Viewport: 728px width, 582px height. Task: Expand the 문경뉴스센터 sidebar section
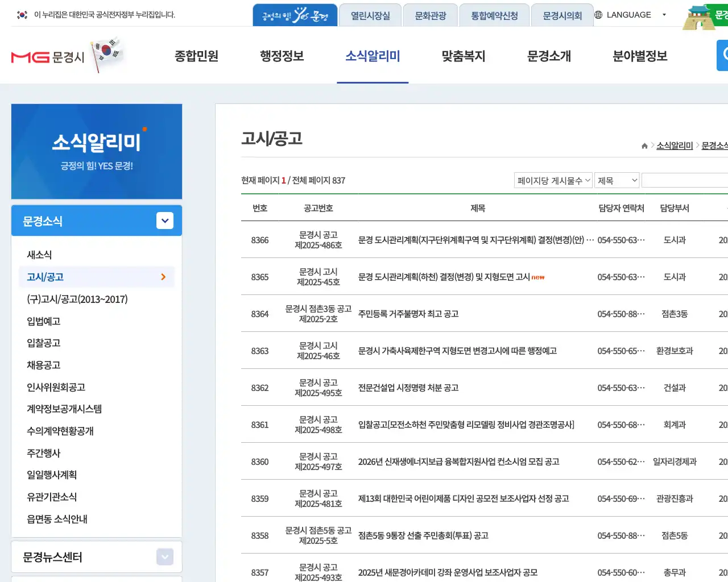[165, 557]
